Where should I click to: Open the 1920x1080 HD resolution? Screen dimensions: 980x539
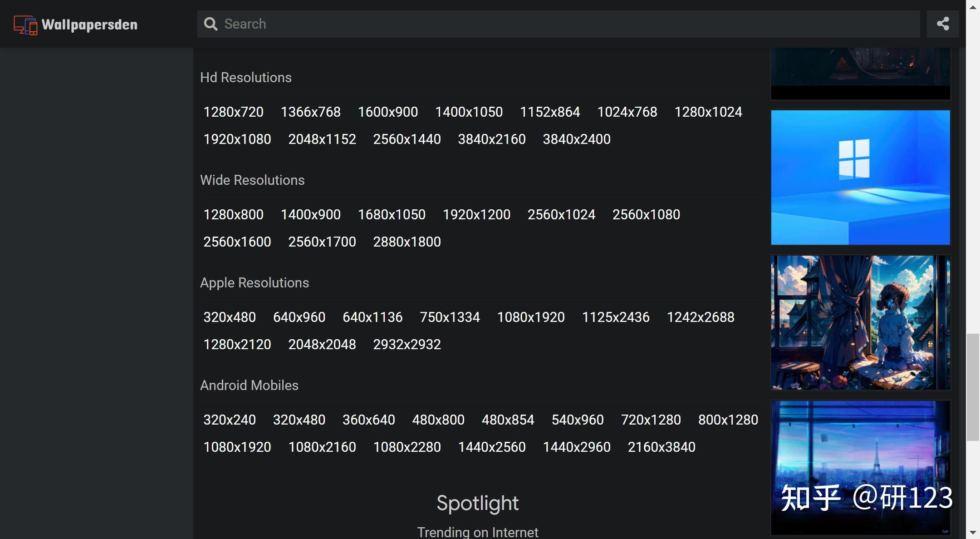237,139
